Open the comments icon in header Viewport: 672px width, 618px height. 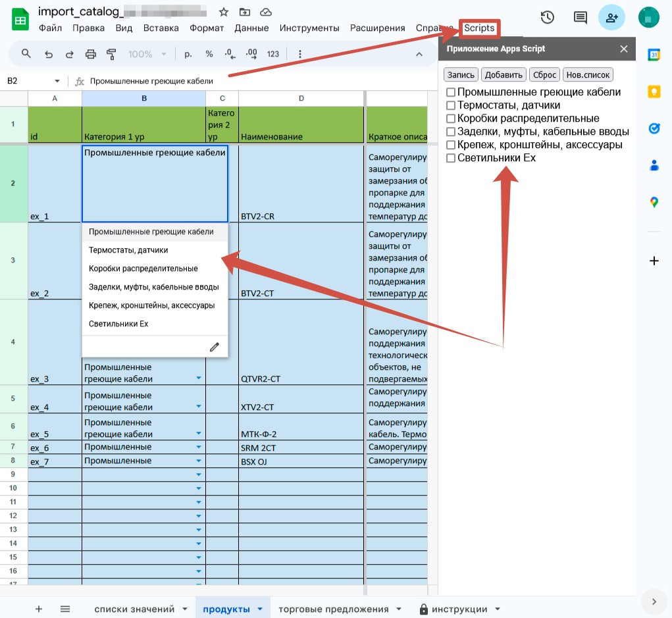pos(580,18)
